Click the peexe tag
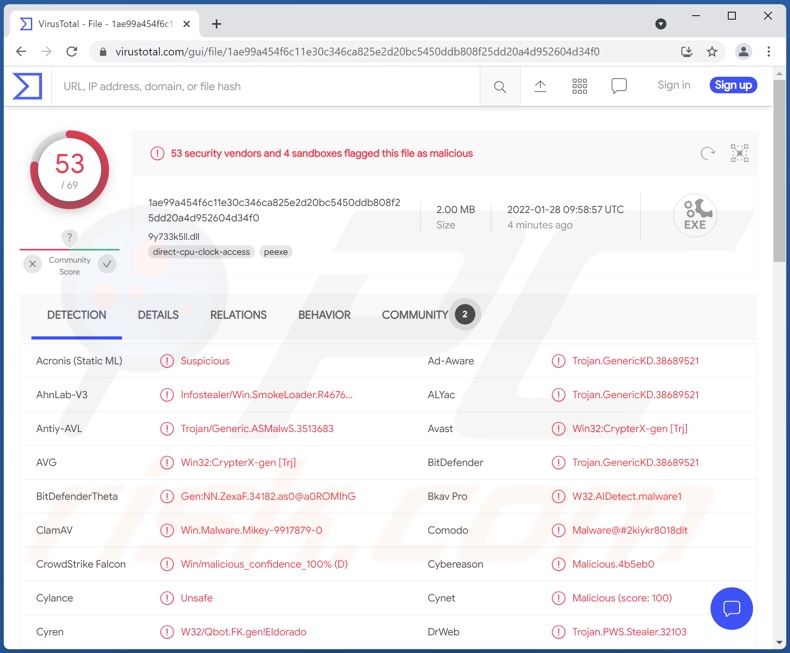This screenshot has height=653, width=790. 276,252
